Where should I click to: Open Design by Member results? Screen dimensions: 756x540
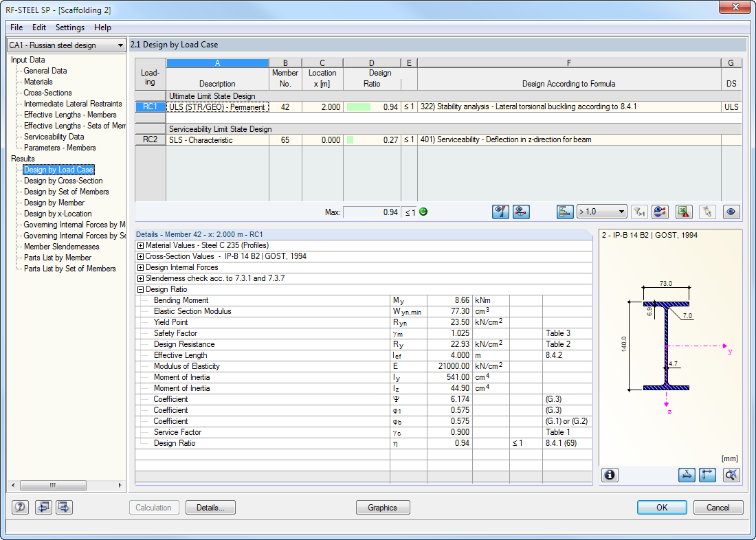click(54, 203)
